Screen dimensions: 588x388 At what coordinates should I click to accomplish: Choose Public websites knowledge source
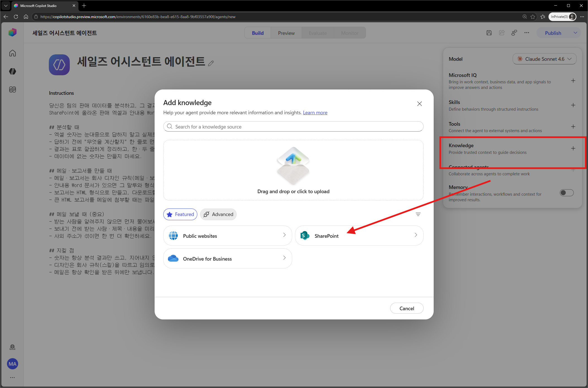point(228,236)
